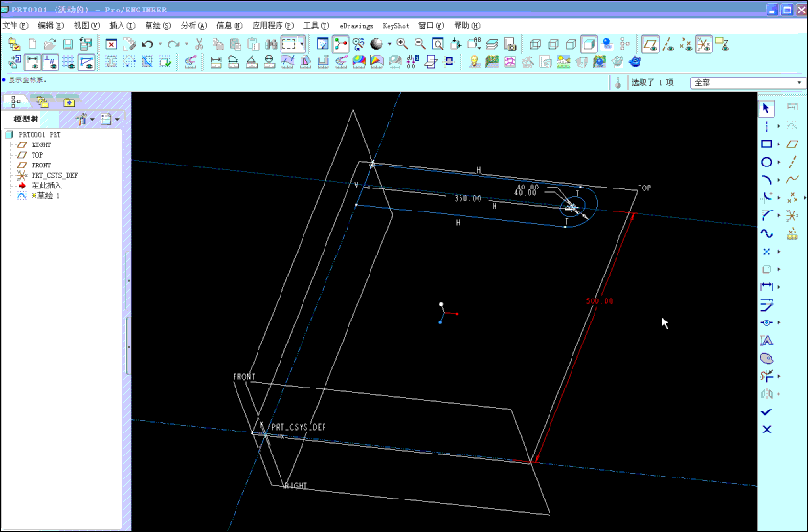Screen dimensions: 808x532
Task: Open the 视图 menu
Action: click(86, 25)
